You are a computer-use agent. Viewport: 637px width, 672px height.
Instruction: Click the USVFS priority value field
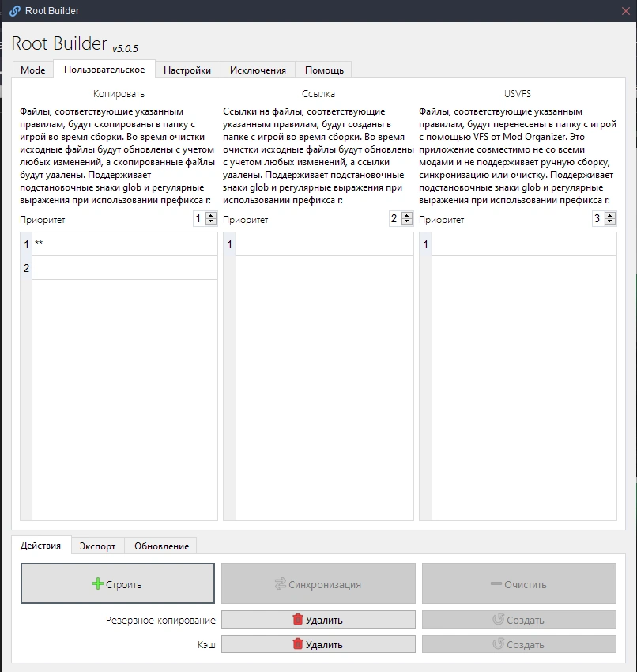pyautogui.click(x=598, y=218)
